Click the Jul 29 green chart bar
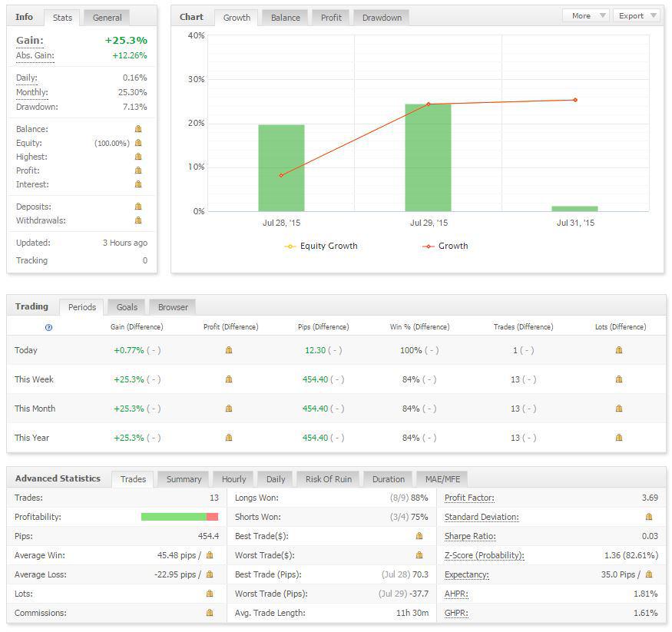Viewport: 672px width, 632px height. (428, 157)
